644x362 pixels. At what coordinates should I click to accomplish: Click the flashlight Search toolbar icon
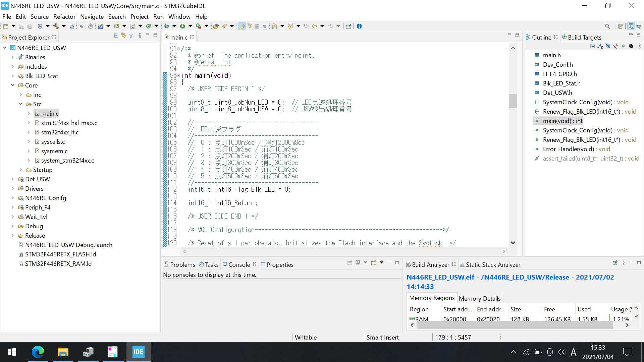[x=224, y=26]
